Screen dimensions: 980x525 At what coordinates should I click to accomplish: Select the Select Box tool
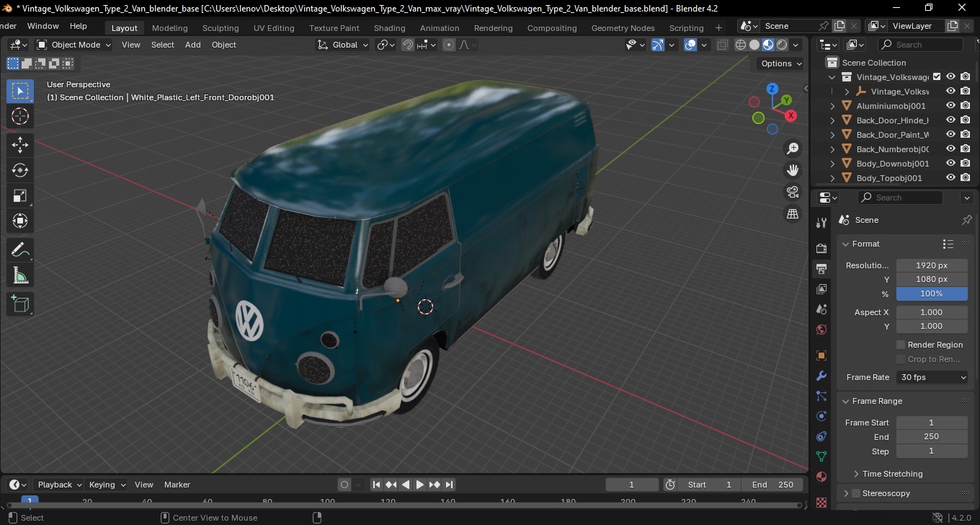pyautogui.click(x=20, y=91)
